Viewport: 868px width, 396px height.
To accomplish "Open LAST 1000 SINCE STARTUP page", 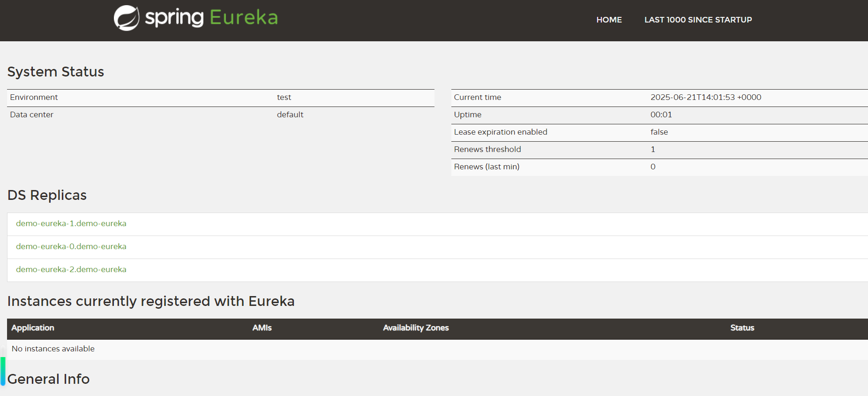I will point(698,20).
